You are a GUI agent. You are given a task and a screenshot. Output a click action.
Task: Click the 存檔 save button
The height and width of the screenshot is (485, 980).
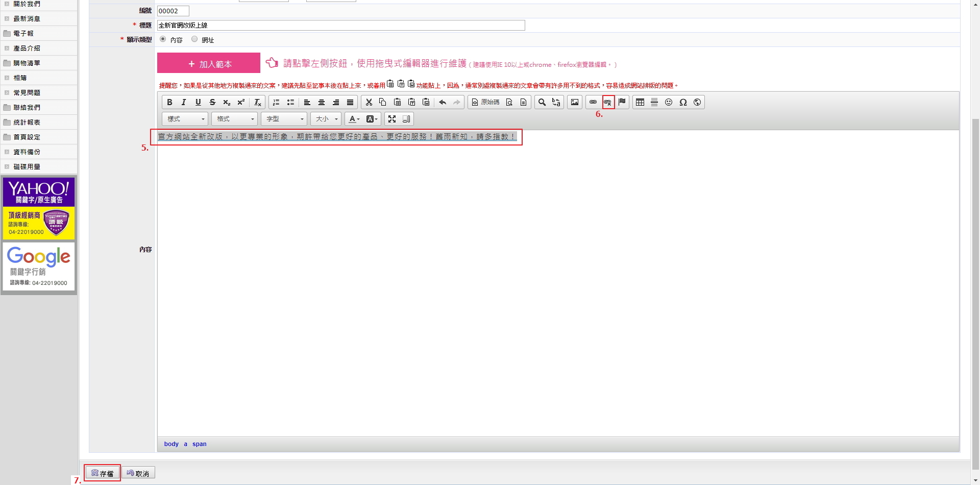pyautogui.click(x=103, y=473)
